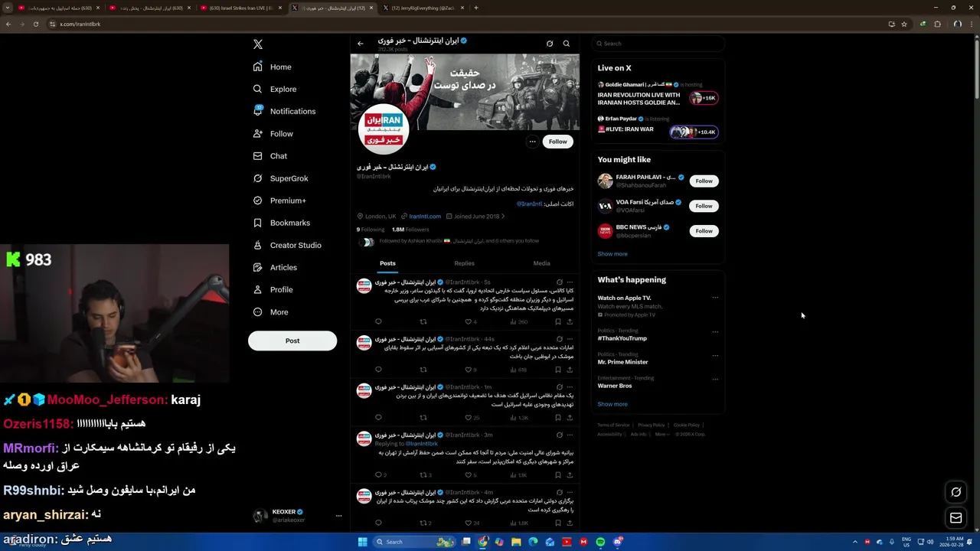This screenshot has width=980, height=551.
Task: Open the 9 Following list
Action: click(371, 230)
